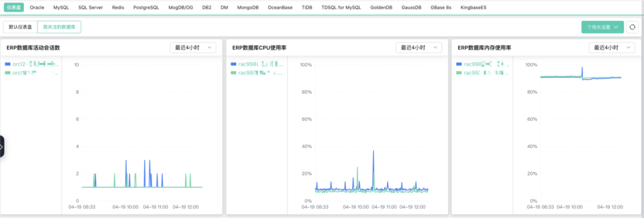Open the KingbaseES tab
The width and height of the screenshot is (644, 218).
pyautogui.click(x=473, y=7)
